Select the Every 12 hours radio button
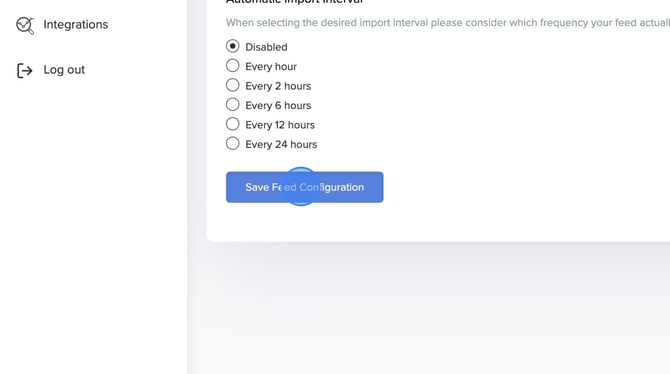670x374 pixels. coord(232,124)
